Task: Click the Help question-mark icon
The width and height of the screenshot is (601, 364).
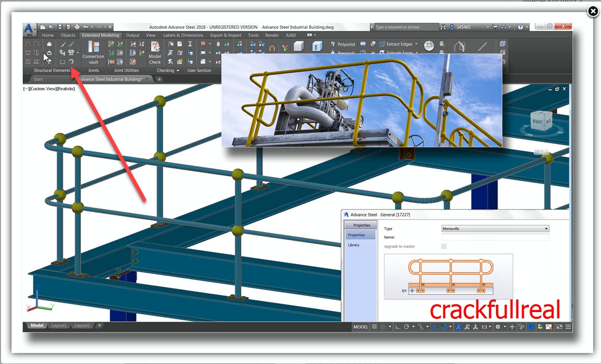Action: 520,27
